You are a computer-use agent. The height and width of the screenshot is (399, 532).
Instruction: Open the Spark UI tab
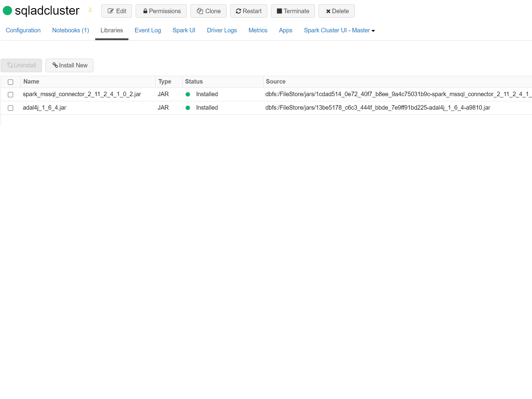184,30
